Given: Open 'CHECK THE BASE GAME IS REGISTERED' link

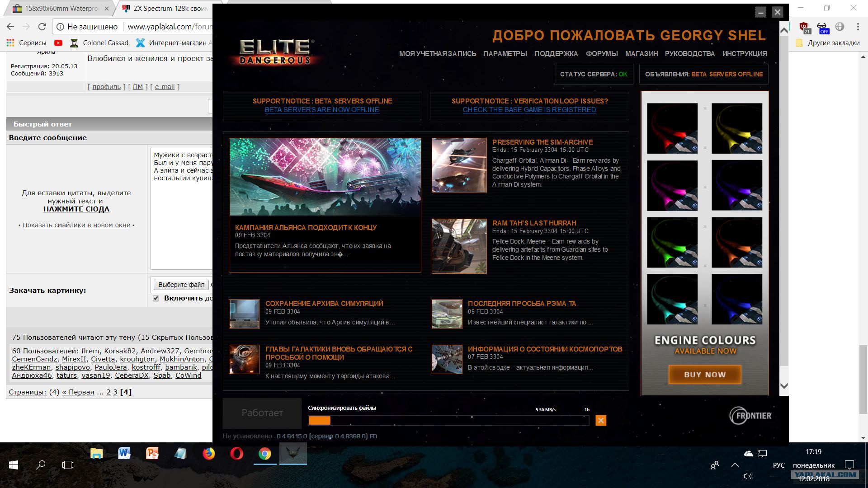Looking at the screenshot, I should (529, 110).
